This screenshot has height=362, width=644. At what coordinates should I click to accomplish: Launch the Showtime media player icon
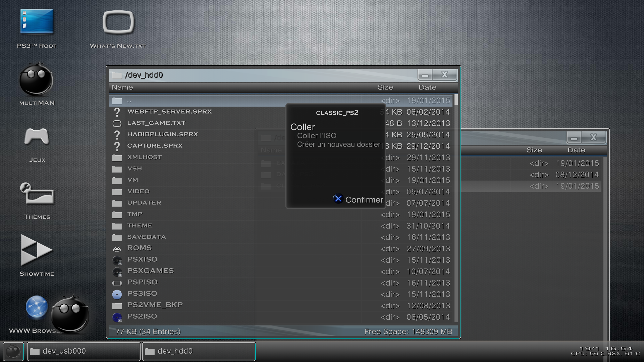tap(37, 250)
